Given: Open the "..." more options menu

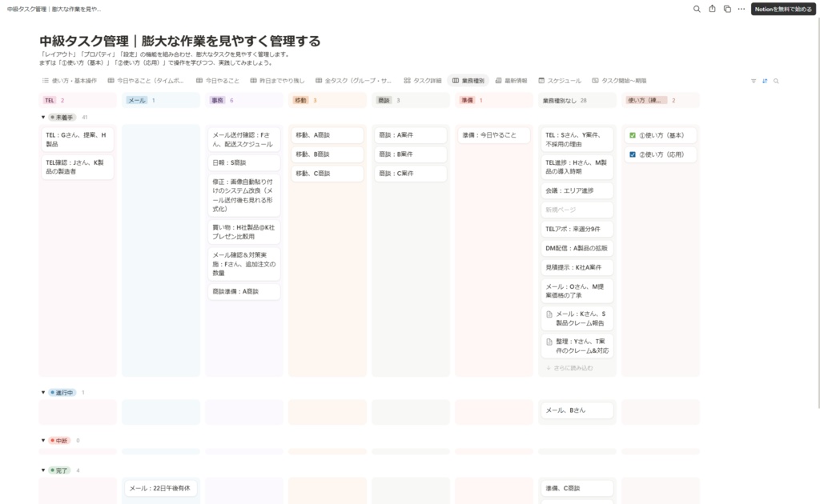Looking at the screenshot, I should (742, 10).
